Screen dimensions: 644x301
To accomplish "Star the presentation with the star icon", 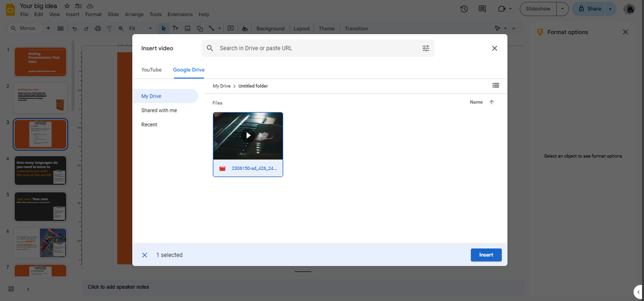I will coord(67,6).
